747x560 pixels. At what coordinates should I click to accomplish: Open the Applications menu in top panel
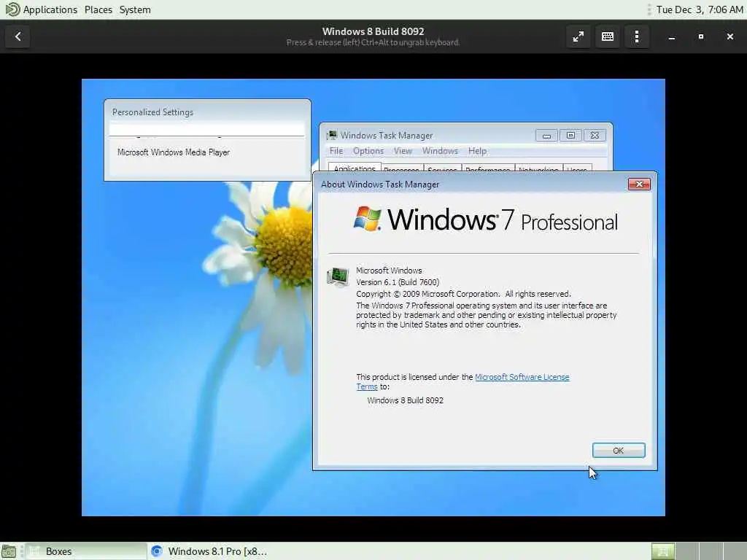click(x=50, y=9)
